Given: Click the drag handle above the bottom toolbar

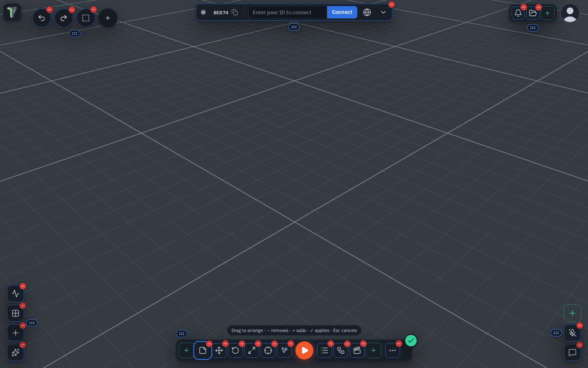Looking at the screenshot, I should tap(182, 334).
